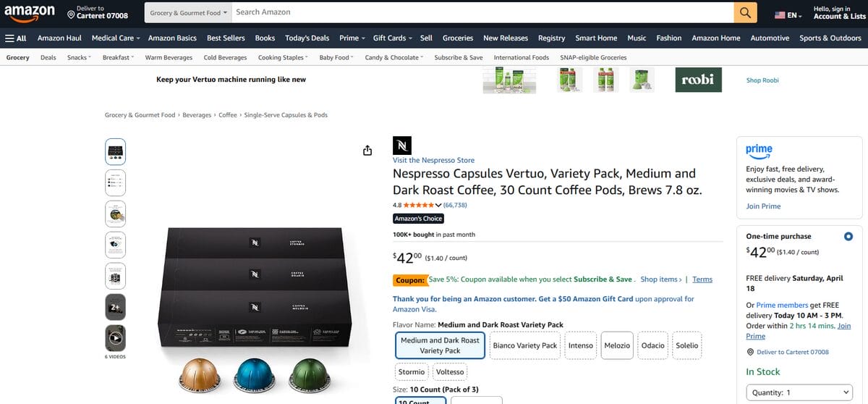Select the third product thumbnail

click(x=115, y=214)
